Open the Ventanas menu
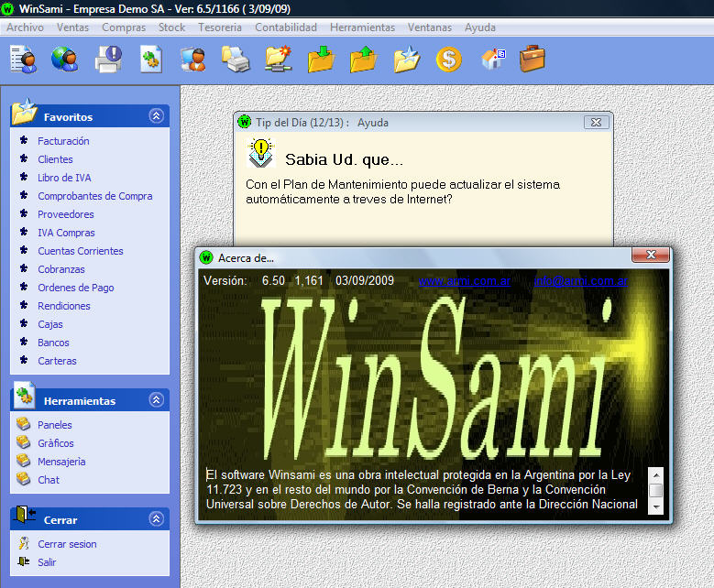 pos(430,27)
